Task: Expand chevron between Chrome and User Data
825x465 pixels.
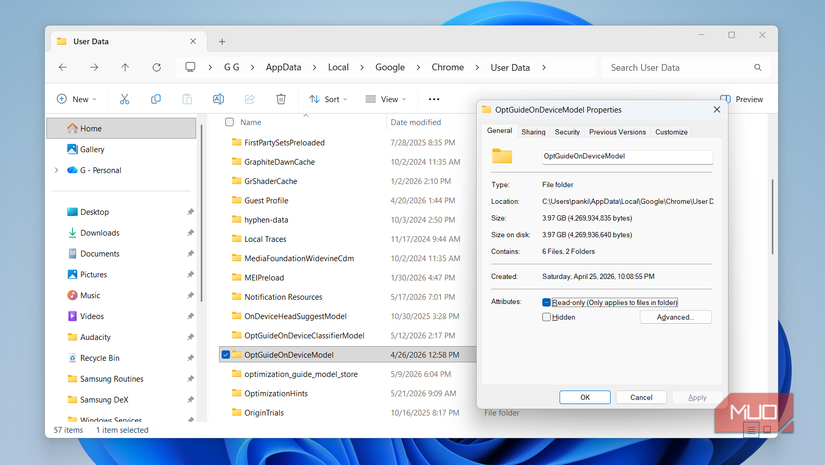Action: (x=478, y=67)
